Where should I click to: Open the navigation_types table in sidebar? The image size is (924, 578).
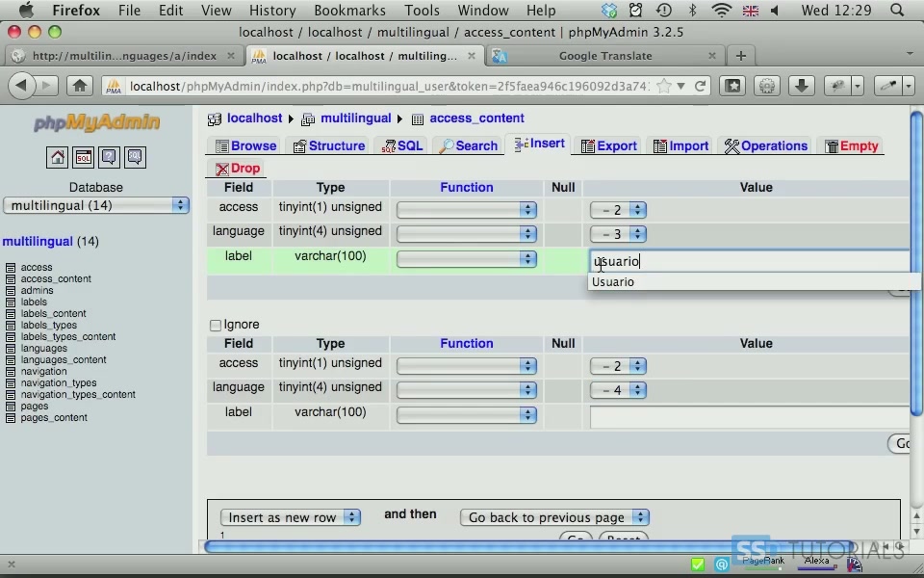click(59, 383)
